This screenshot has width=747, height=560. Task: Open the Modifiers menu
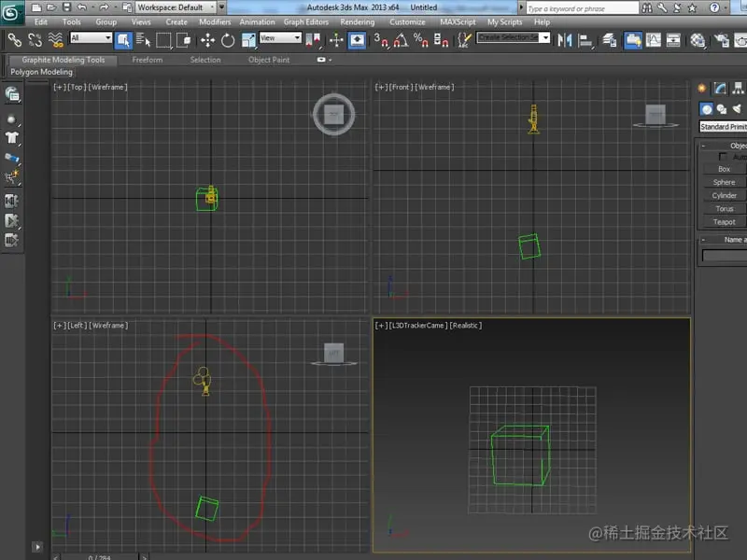pos(215,21)
